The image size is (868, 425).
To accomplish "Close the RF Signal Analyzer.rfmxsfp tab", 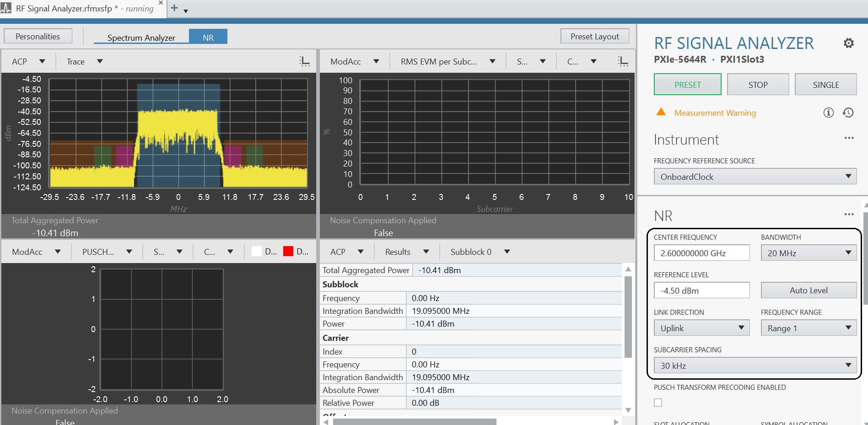I will tap(161, 3).
